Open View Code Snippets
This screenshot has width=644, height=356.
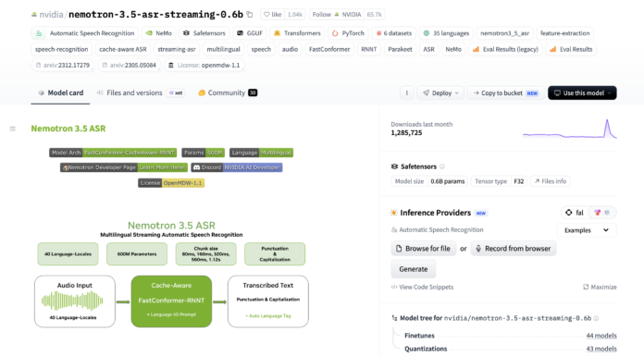tap(422, 287)
